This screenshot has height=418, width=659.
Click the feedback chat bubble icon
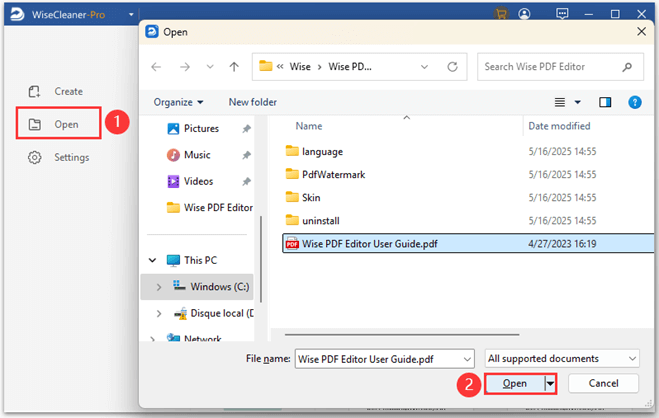point(562,14)
